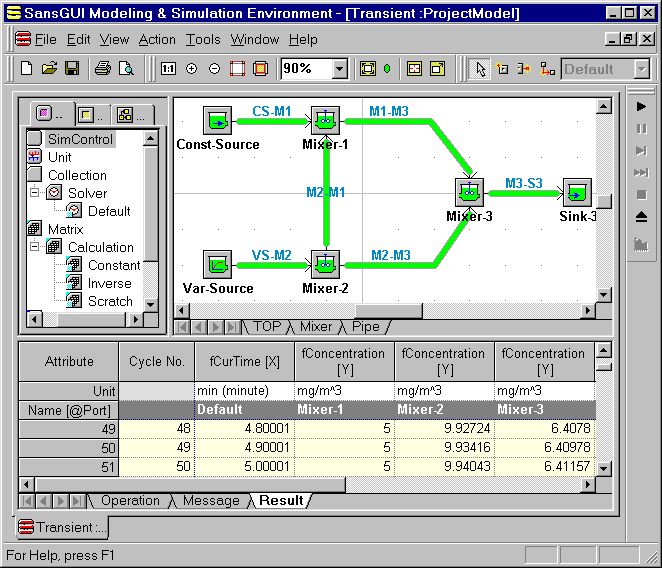The image size is (662, 568).
Task: Toggle the arrow pointer selection tool
Action: tap(480, 69)
